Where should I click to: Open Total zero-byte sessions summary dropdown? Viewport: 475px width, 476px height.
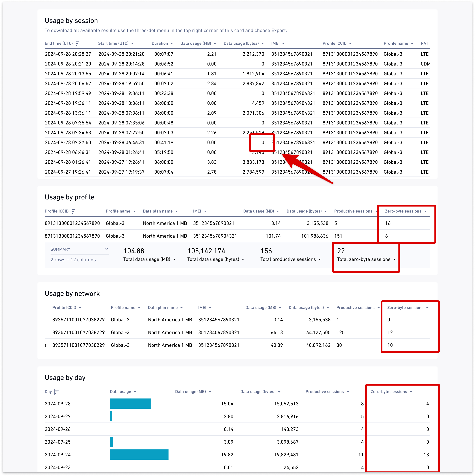coord(394,259)
